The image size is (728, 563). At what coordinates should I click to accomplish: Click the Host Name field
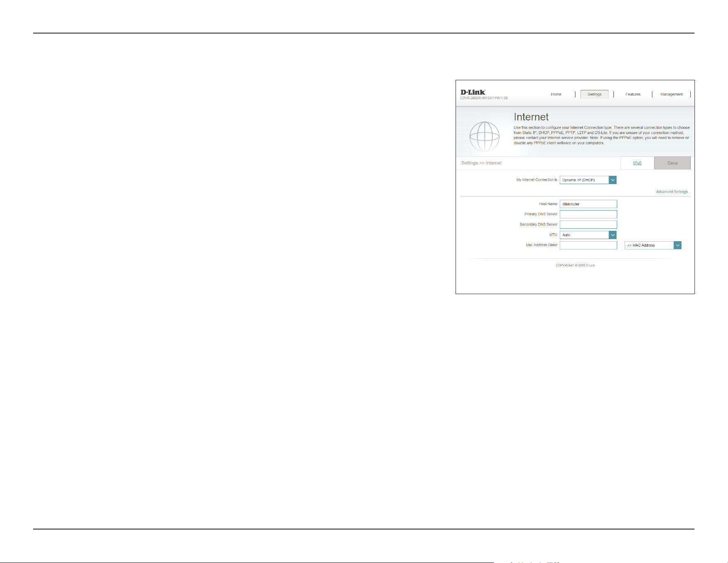click(588, 204)
